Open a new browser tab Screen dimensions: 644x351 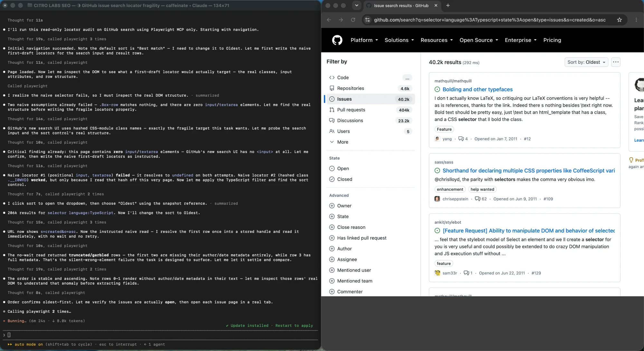click(x=448, y=5)
